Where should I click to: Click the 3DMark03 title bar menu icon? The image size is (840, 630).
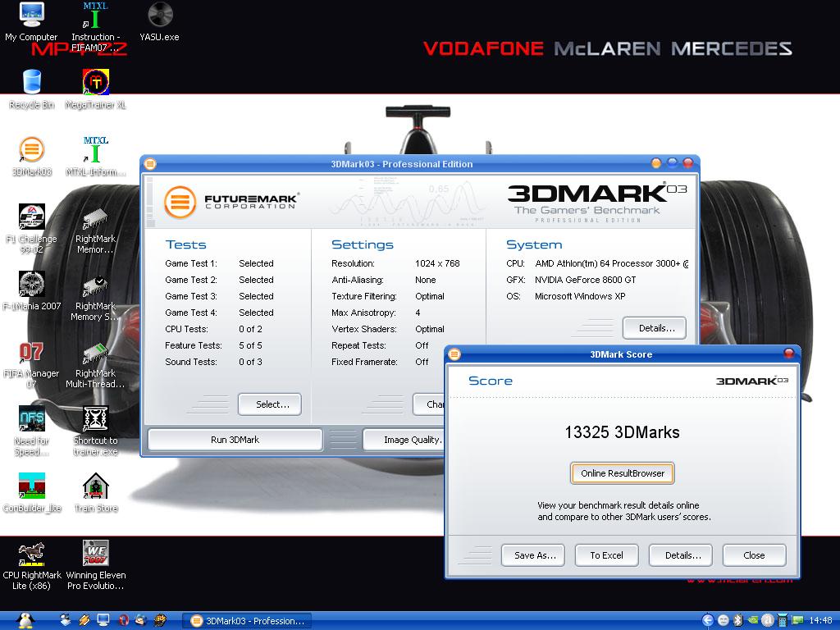[150, 163]
